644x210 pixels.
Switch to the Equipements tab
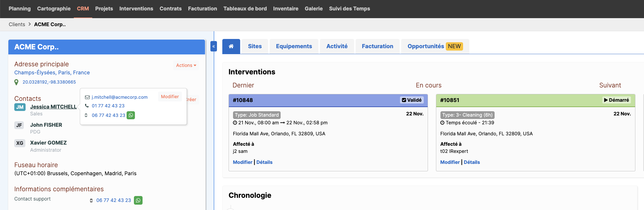294,46
